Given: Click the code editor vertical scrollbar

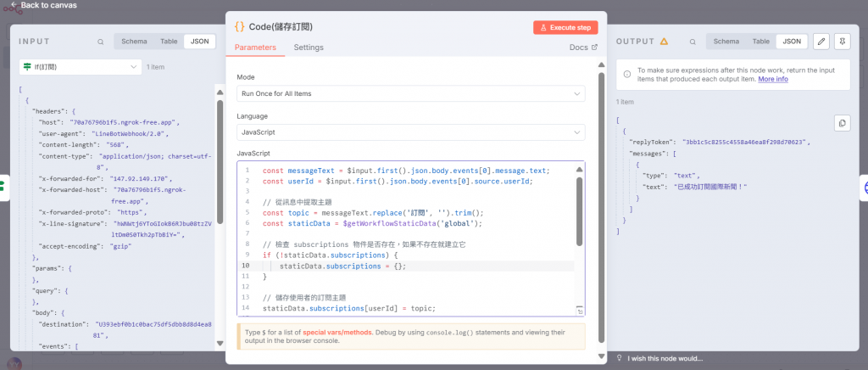Looking at the screenshot, I should (x=580, y=210).
